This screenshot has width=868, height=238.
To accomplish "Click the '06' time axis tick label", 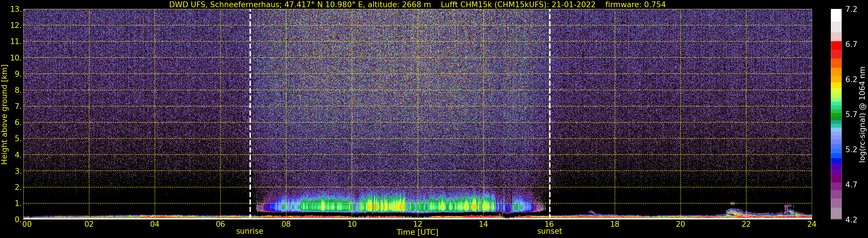I will click(x=220, y=224).
